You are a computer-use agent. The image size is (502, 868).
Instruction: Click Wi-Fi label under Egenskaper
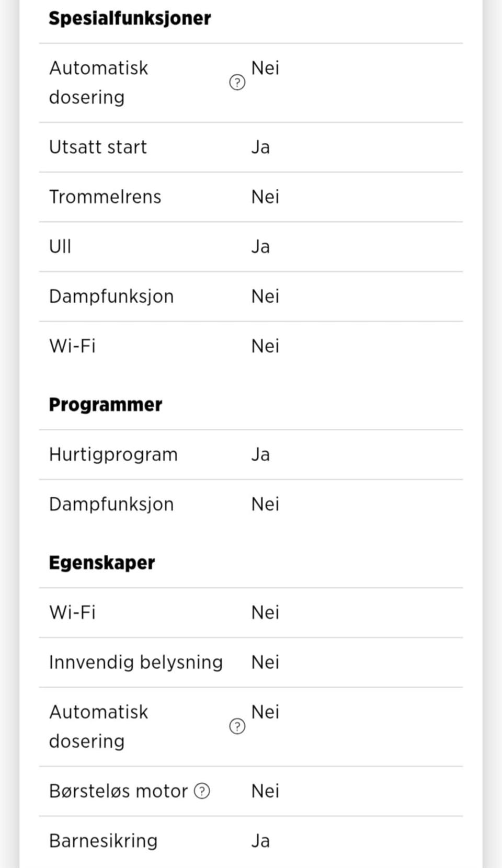pos(72,613)
